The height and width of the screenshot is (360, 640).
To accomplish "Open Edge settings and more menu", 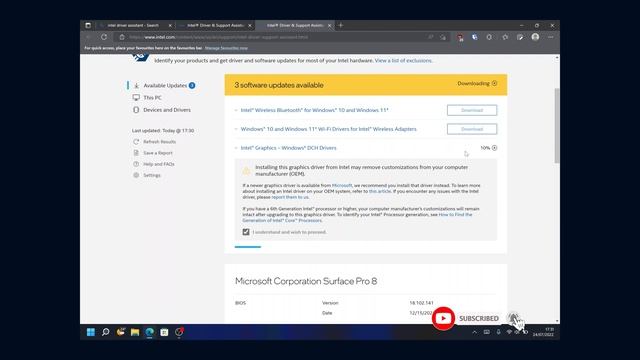I will pos(551,37).
